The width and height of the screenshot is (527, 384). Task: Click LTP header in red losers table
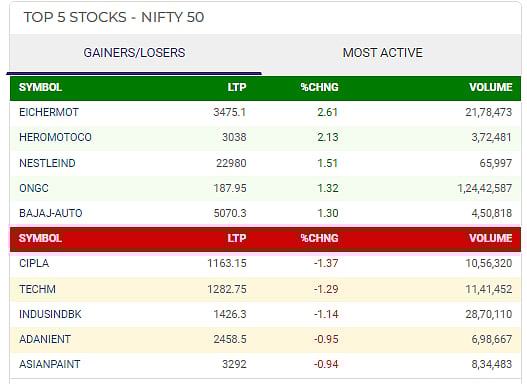[x=237, y=238]
